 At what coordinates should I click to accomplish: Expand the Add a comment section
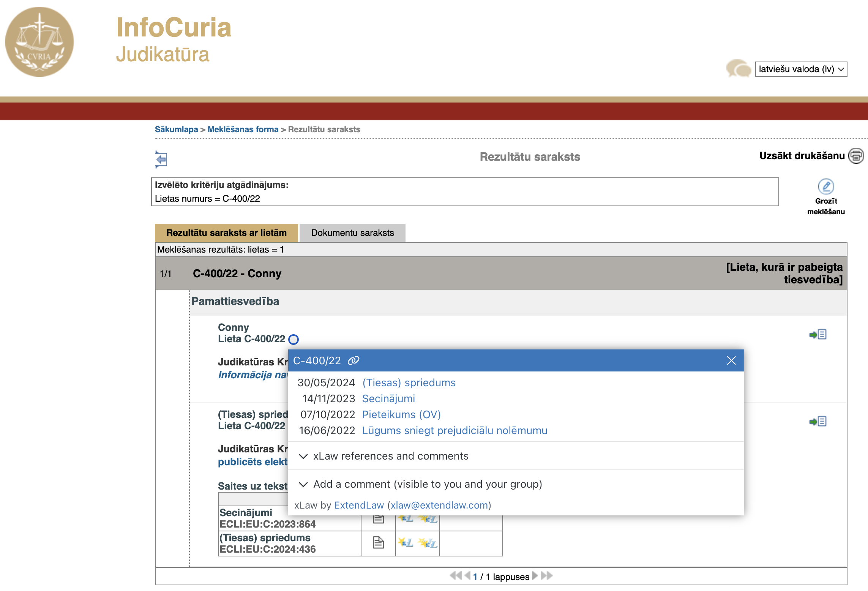(x=427, y=484)
